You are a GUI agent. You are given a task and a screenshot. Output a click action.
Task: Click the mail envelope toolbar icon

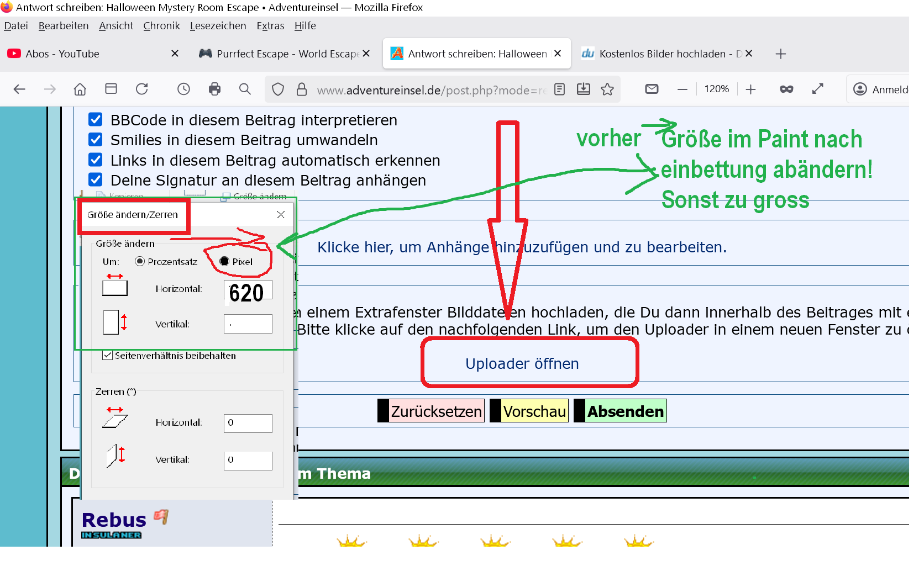click(652, 89)
